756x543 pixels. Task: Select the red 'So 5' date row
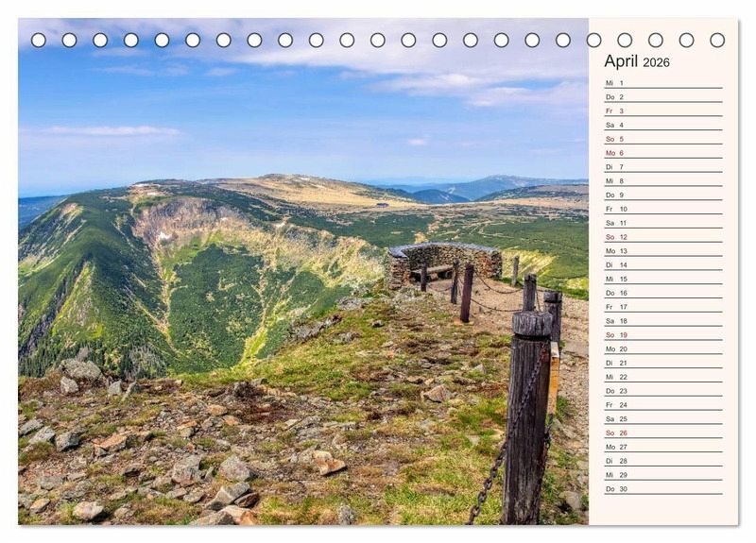pos(663,139)
